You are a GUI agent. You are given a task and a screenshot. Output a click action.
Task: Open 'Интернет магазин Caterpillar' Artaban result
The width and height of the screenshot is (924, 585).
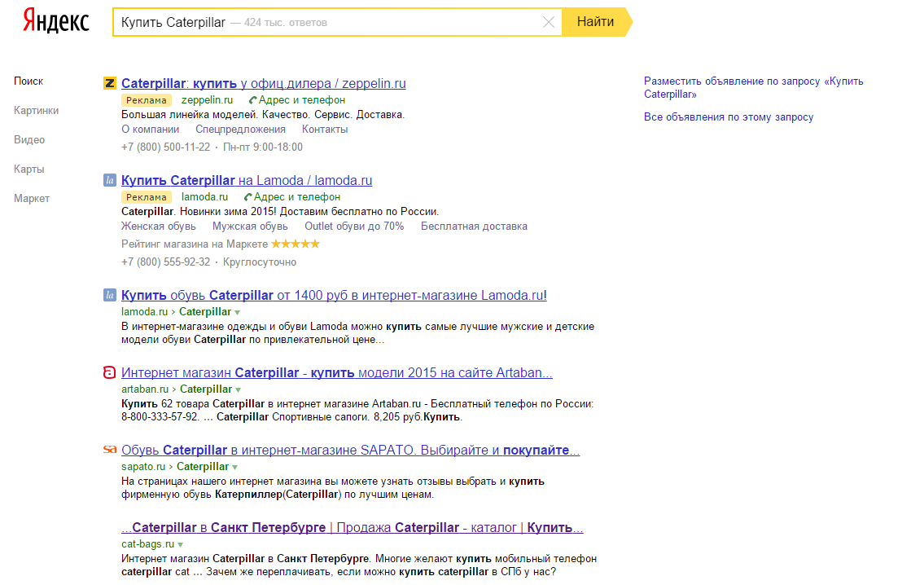336,372
